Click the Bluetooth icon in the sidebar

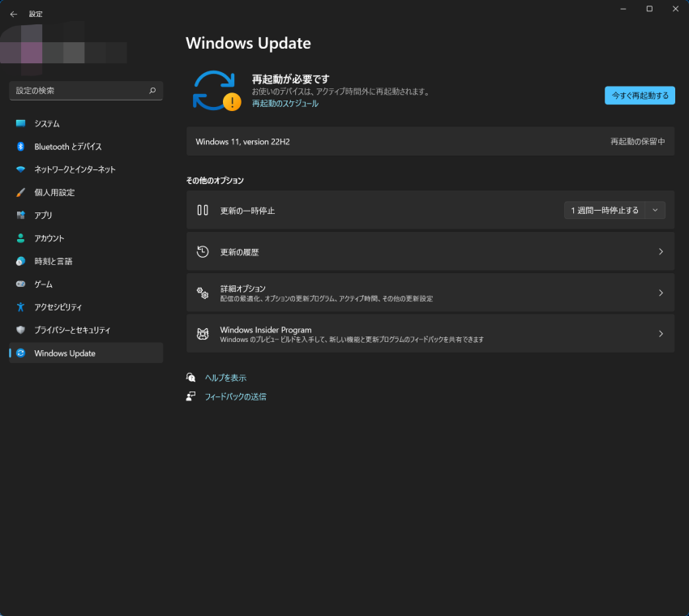click(20, 147)
